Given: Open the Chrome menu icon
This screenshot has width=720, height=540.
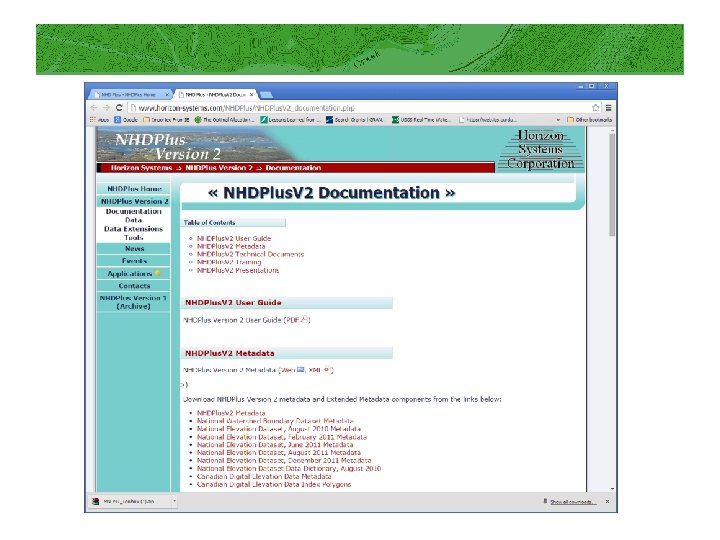Looking at the screenshot, I should [608, 108].
